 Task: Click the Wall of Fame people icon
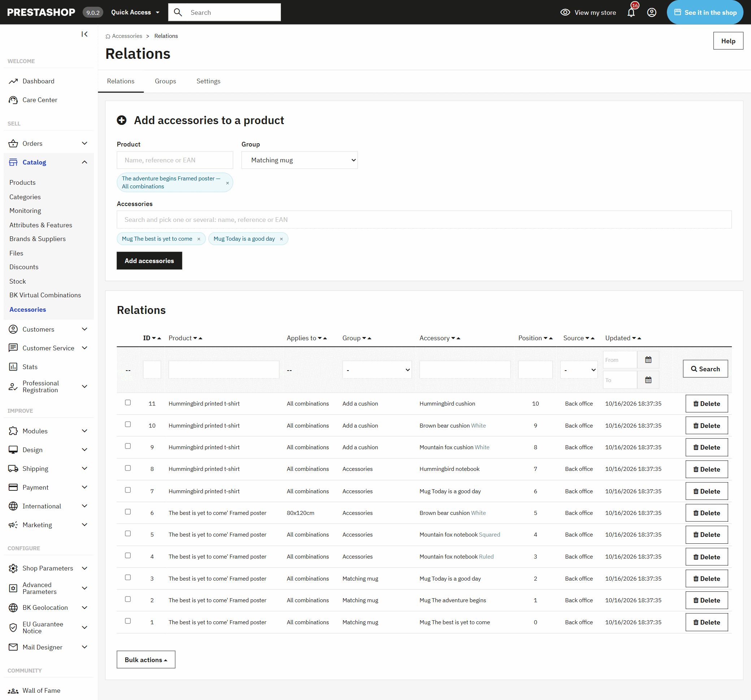[13, 691]
